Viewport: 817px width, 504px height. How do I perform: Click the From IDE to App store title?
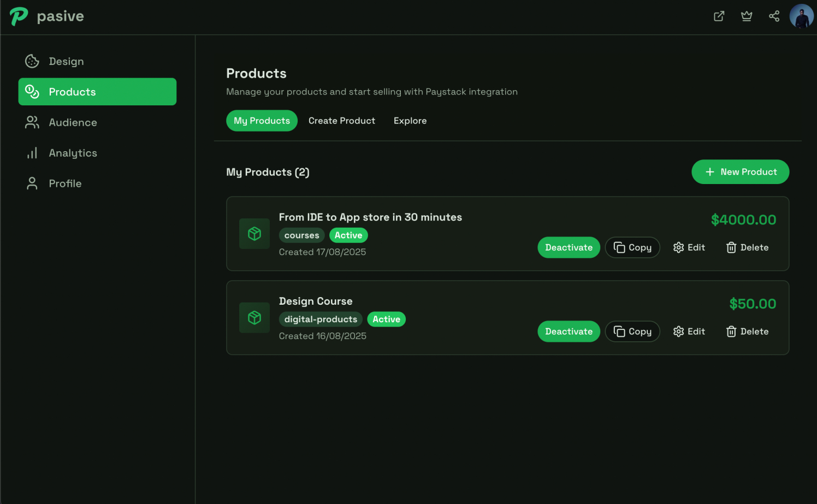point(370,217)
